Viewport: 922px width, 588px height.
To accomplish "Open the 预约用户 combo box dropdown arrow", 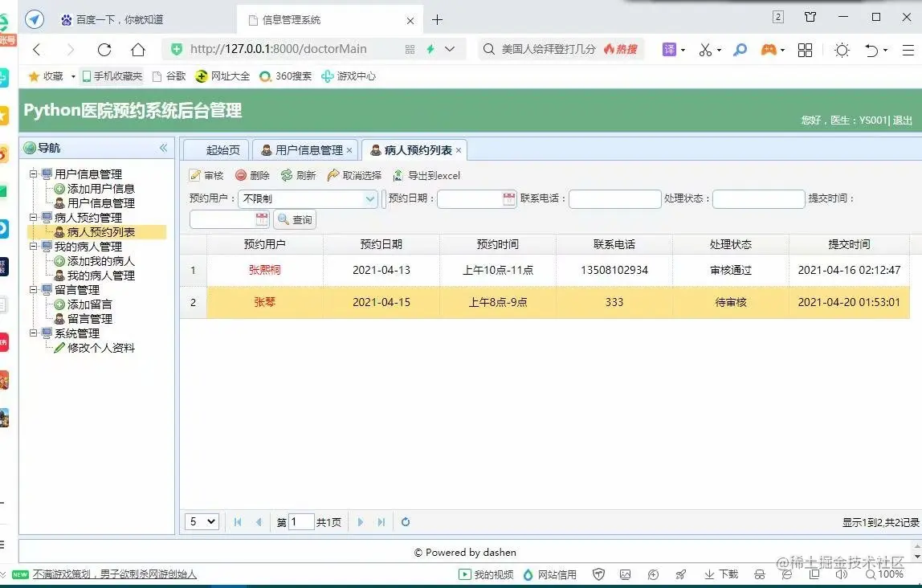I will click(x=370, y=198).
